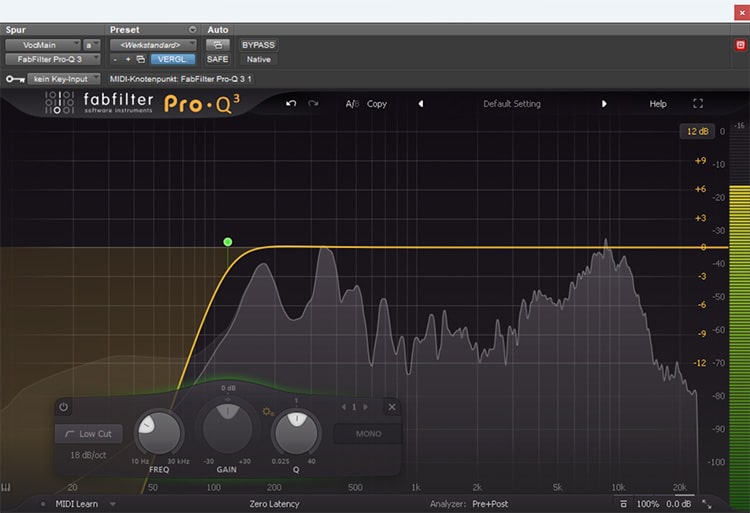Open the Zero Latency processing mode menu
The image size is (750, 513).
pos(274,504)
